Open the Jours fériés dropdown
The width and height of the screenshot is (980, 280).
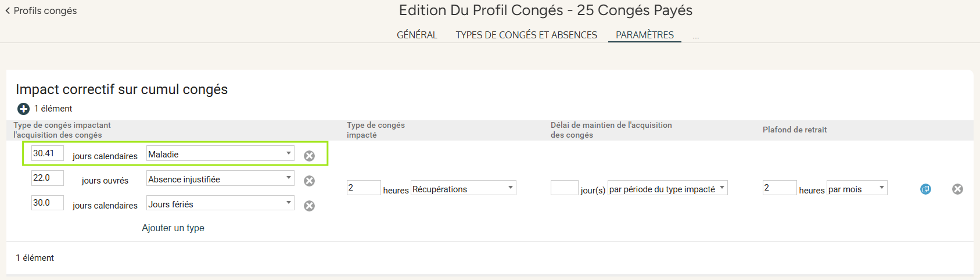(220, 203)
